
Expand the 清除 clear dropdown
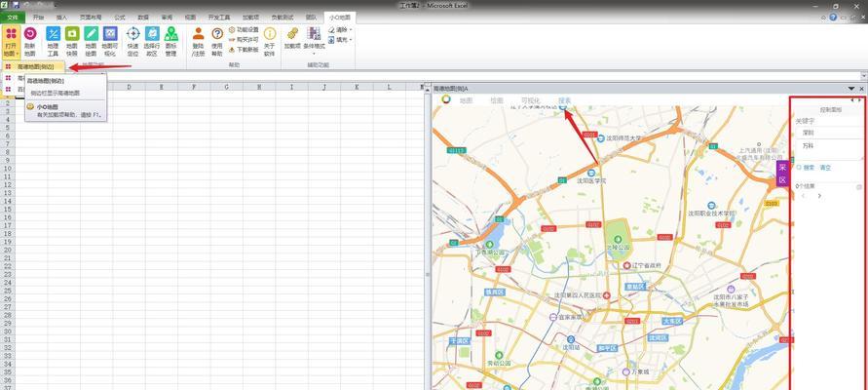[340, 29]
